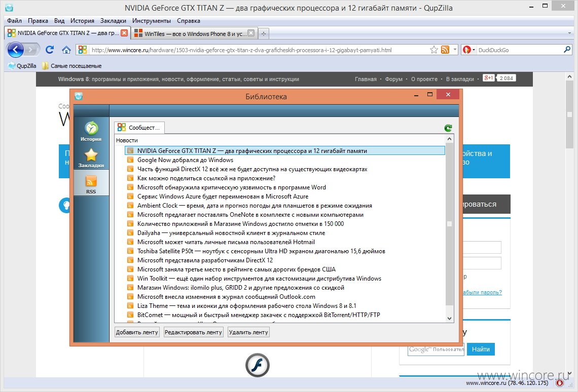
Task: Click the Найти search button
Action: click(x=481, y=349)
